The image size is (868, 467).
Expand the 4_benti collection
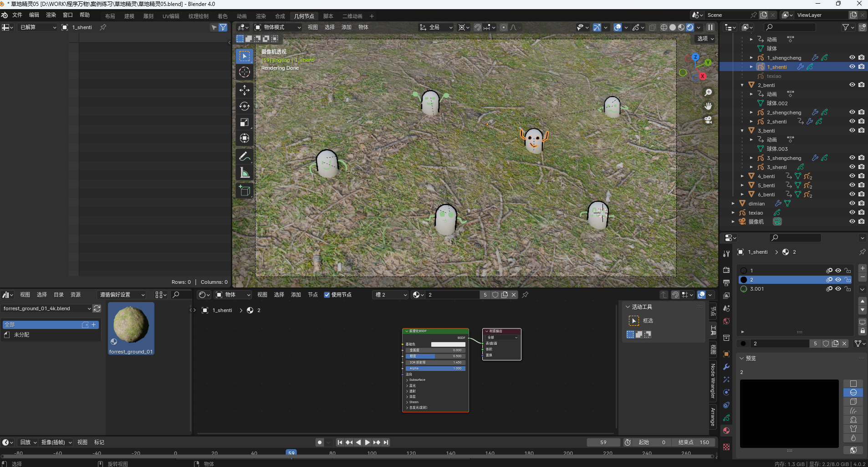[742, 176]
